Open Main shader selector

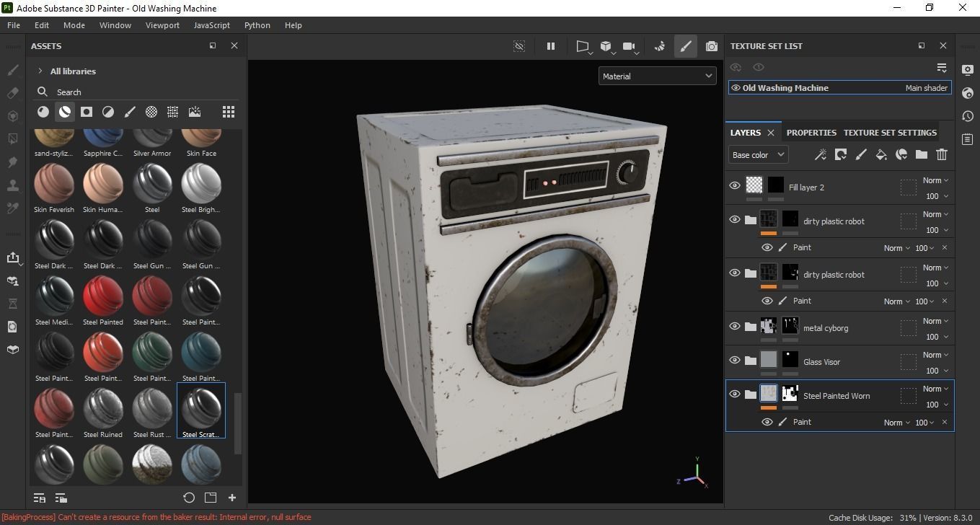[926, 88]
